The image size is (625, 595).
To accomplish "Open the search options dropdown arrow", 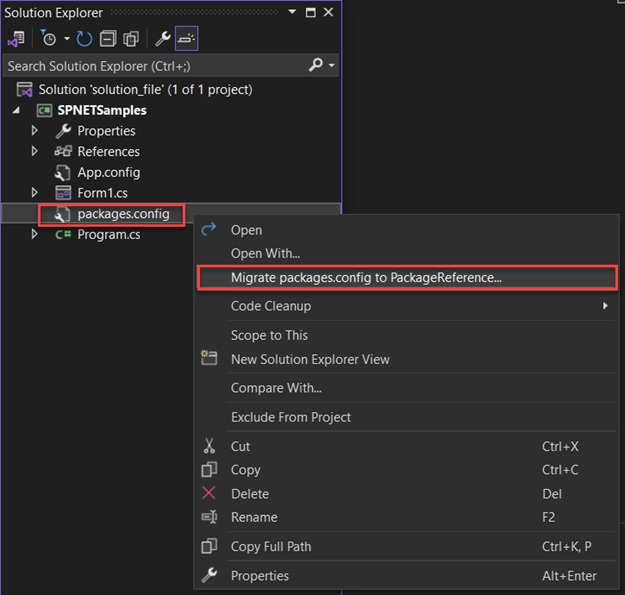I will (332, 65).
